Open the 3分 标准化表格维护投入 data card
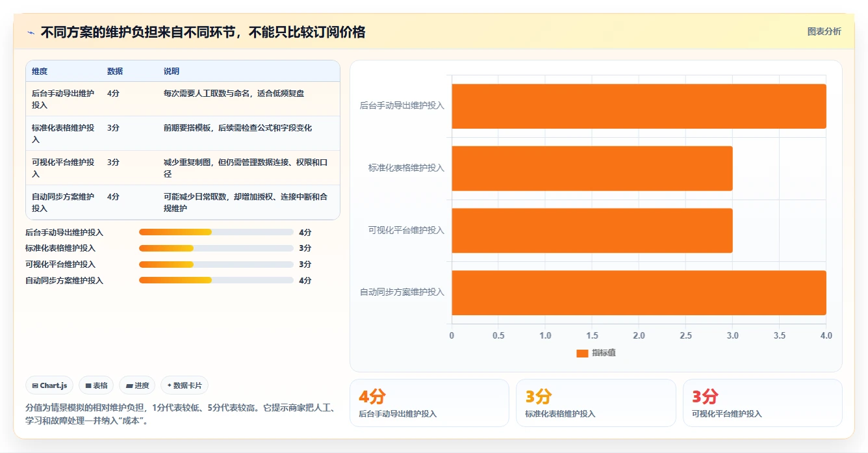The image size is (868, 453). [x=596, y=403]
